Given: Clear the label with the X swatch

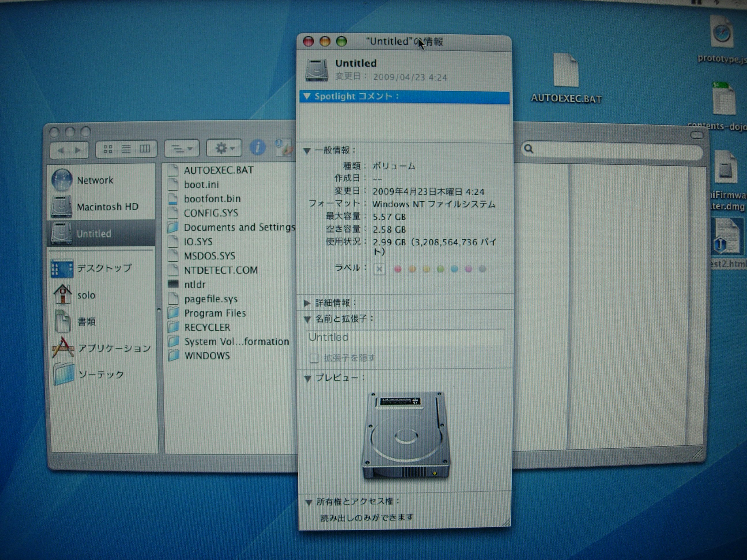Looking at the screenshot, I should (x=379, y=269).
